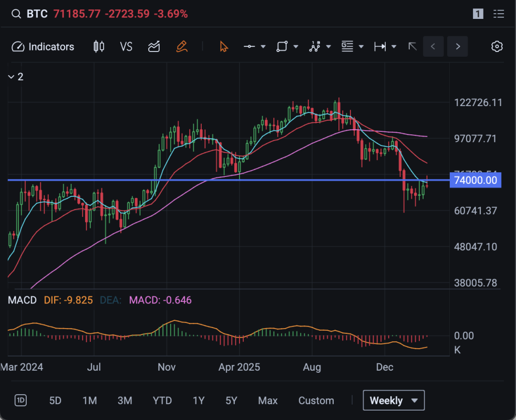Screen dimensions: 516x420
Task: Click the Custom range button
Action: (316, 401)
